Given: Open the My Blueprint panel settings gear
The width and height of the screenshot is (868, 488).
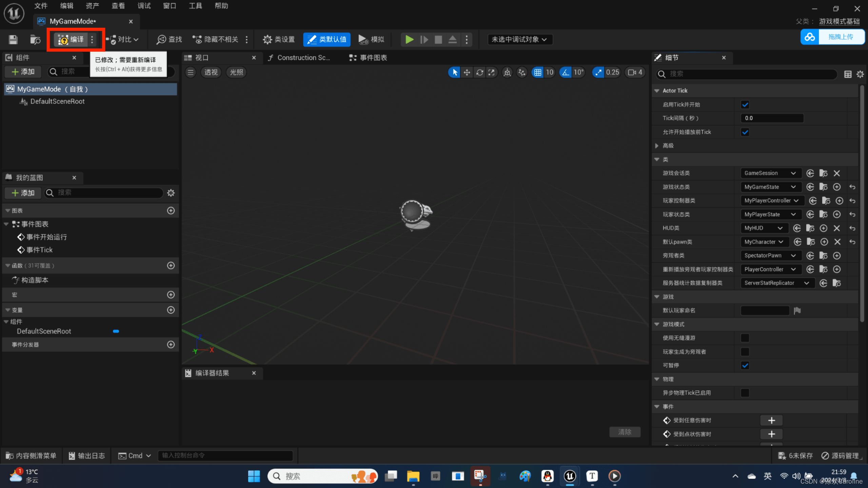Looking at the screenshot, I should [x=171, y=193].
